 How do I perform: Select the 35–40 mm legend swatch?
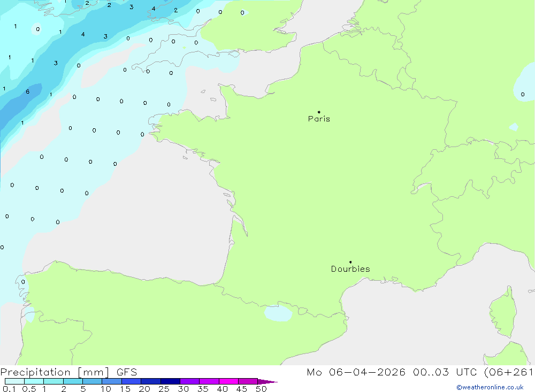point(209,381)
